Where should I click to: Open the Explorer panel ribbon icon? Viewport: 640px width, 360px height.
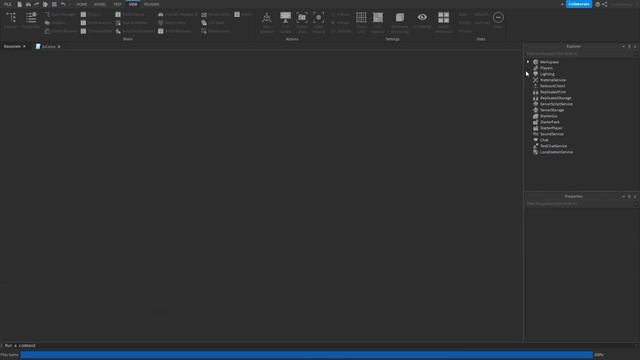pos(11,20)
